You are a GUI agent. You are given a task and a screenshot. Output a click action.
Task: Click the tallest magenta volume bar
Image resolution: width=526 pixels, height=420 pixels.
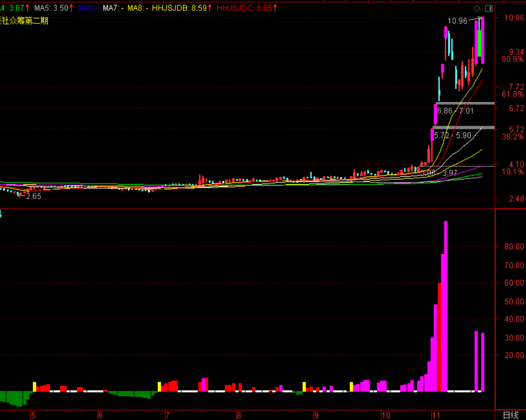tap(445, 306)
